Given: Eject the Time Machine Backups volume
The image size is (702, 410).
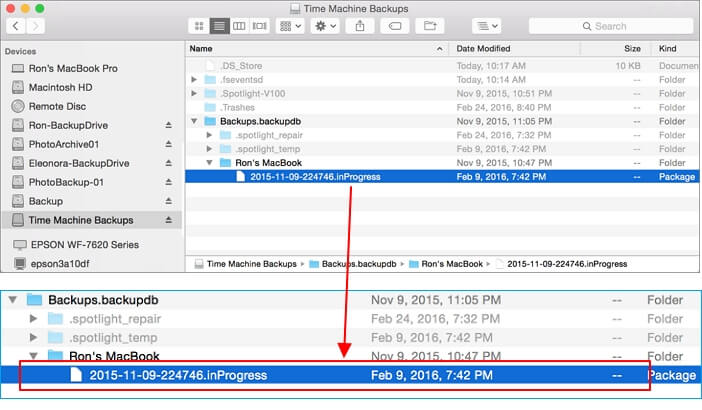Looking at the screenshot, I should click(169, 220).
